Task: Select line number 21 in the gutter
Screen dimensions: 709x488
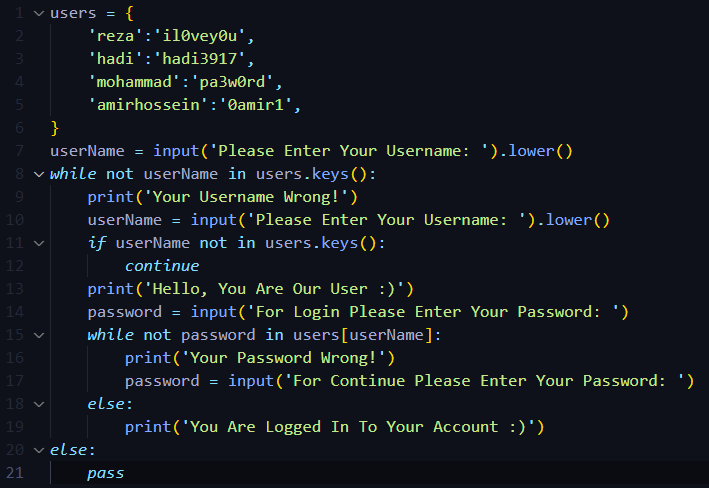Action: point(15,473)
